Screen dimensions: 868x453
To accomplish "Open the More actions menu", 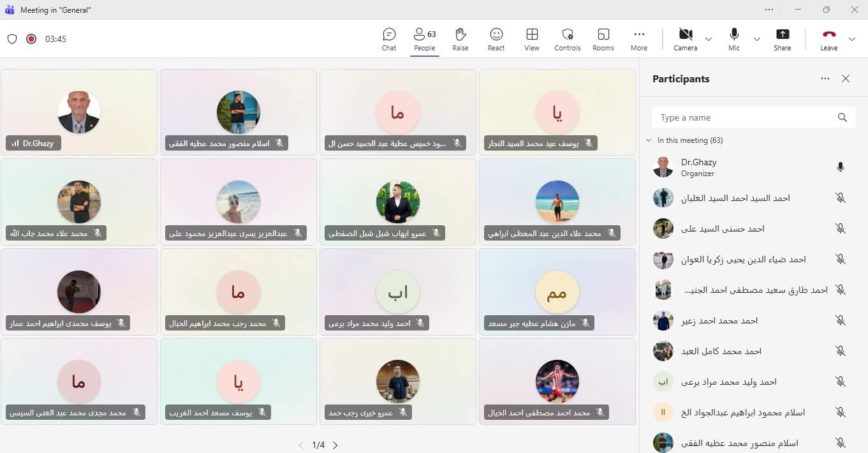I will click(638, 39).
